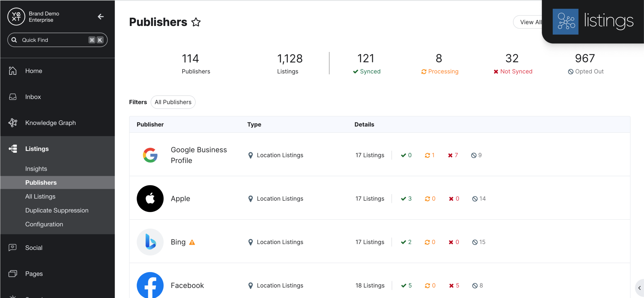
Task: Click the Yext logo icon
Action: [x=16, y=17]
